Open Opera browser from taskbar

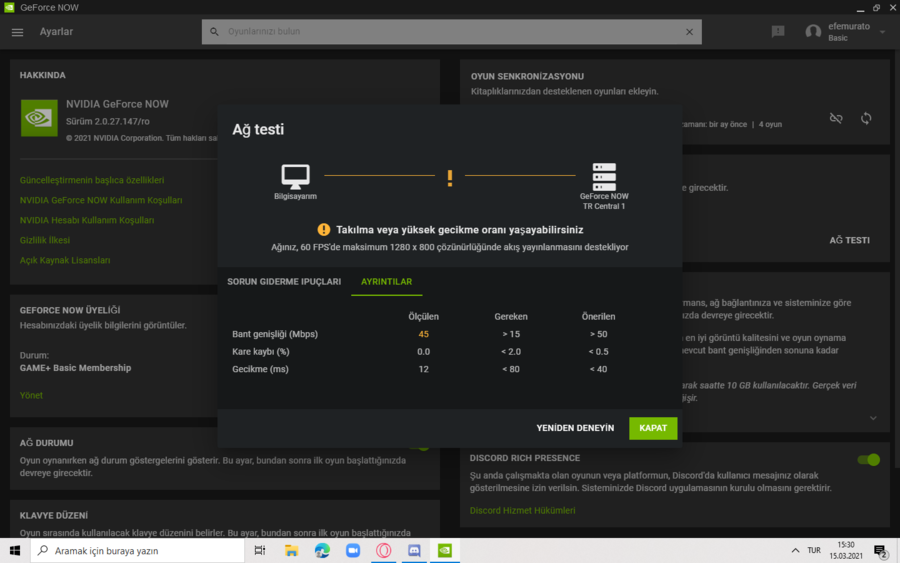[383, 551]
